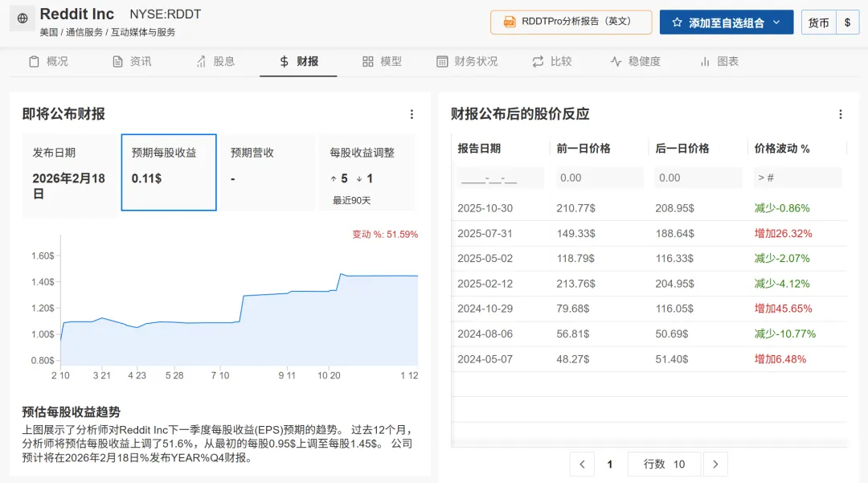Click the 2025-05-02 report date cell
The image size is (868, 483).
coord(485,258)
